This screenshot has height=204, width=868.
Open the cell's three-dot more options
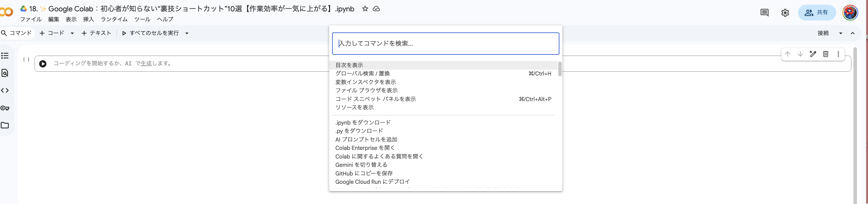coord(838,54)
